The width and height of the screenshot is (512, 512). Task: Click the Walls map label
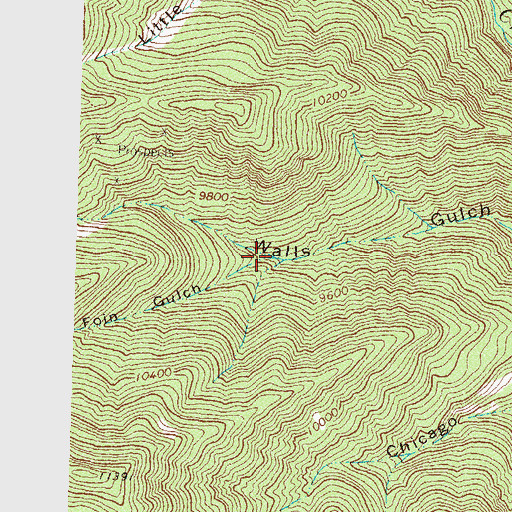285,249
